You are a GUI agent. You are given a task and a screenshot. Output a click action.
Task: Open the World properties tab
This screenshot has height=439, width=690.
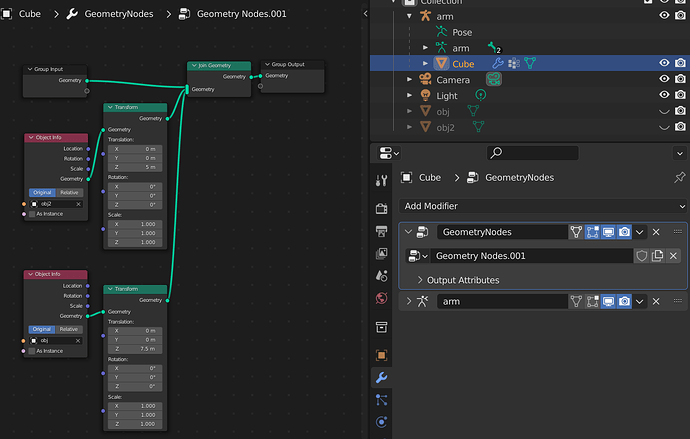[x=382, y=298]
